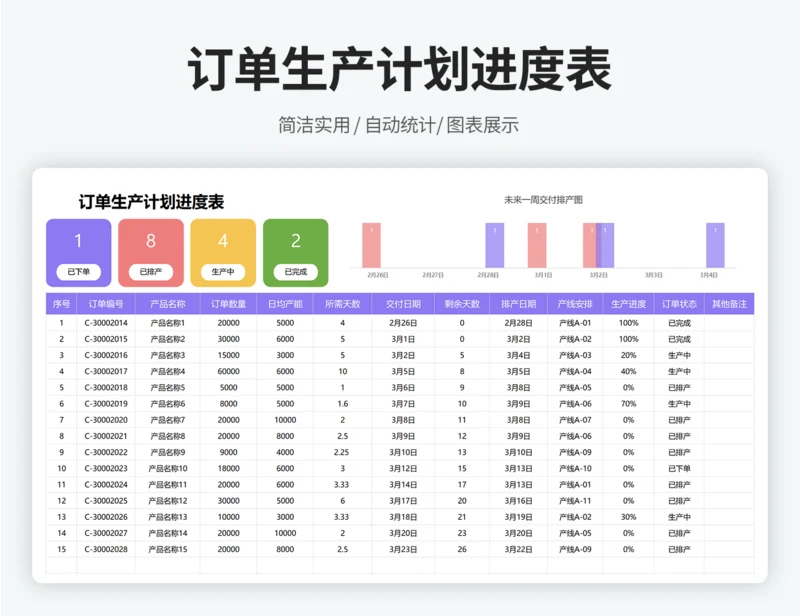Click status 已完成 in the C-30002015 row

(679, 339)
